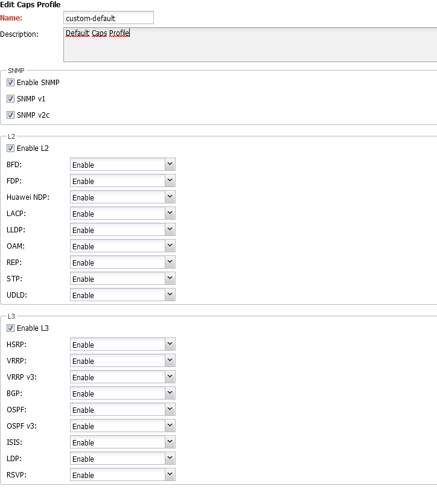
Task: Click the 'Huawei NDP:' label
Action: click(x=28, y=197)
